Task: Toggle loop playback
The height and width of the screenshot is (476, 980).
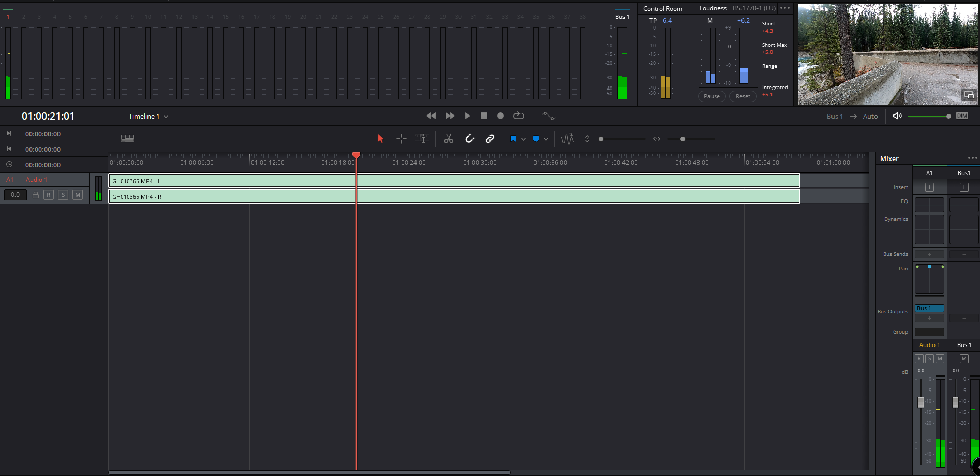Action: pyautogui.click(x=518, y=116)
